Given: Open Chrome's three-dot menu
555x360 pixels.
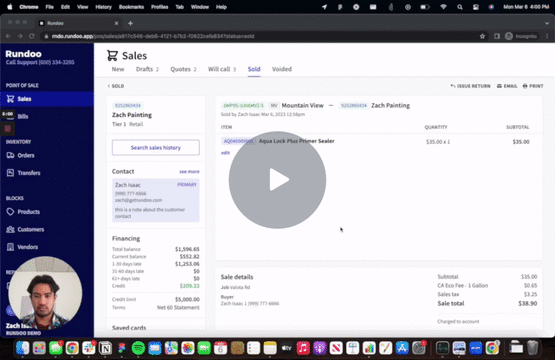Looking at the screenshot, I should pos(547,36).
